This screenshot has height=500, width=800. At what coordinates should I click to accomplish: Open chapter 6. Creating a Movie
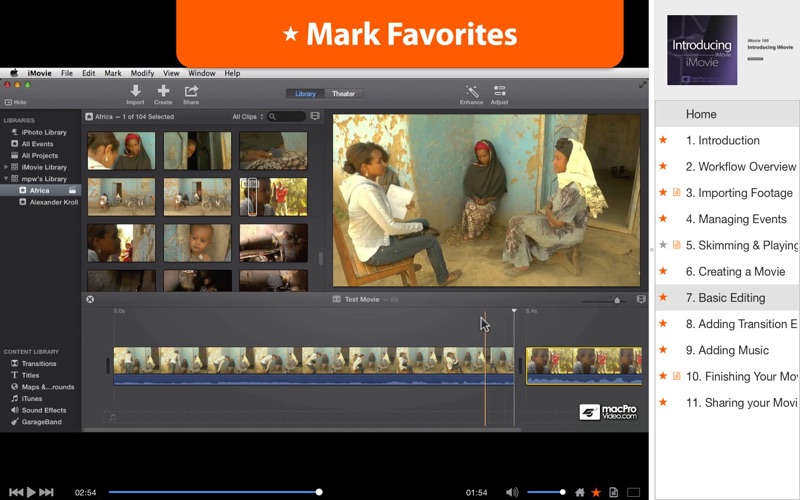735,271
